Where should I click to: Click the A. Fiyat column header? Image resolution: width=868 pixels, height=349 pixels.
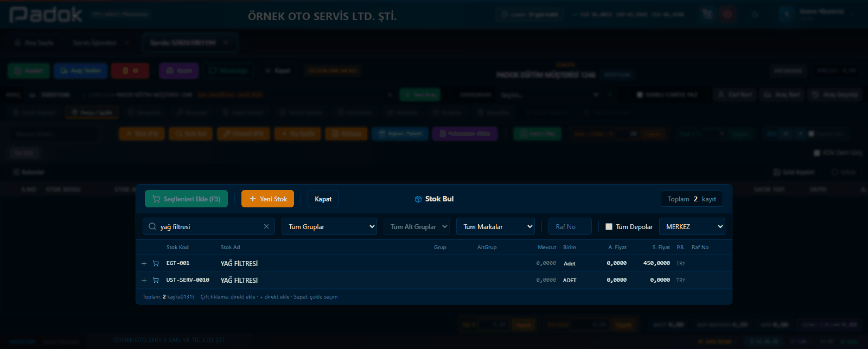point(617,247)
